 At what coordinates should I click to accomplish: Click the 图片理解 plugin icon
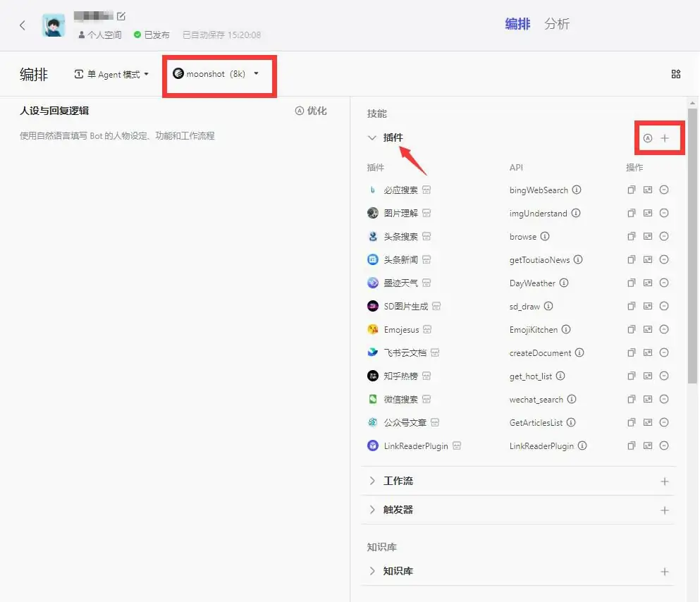pyautogui.click(x=374, y=213)
